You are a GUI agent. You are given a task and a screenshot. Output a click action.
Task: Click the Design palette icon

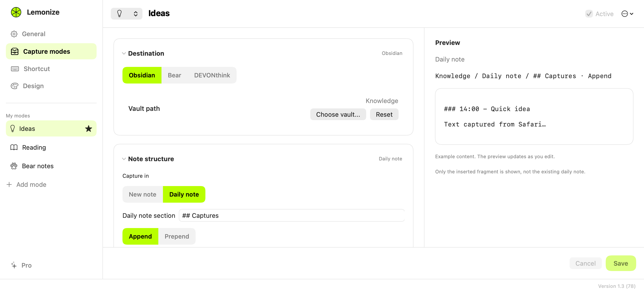point(14,86)
